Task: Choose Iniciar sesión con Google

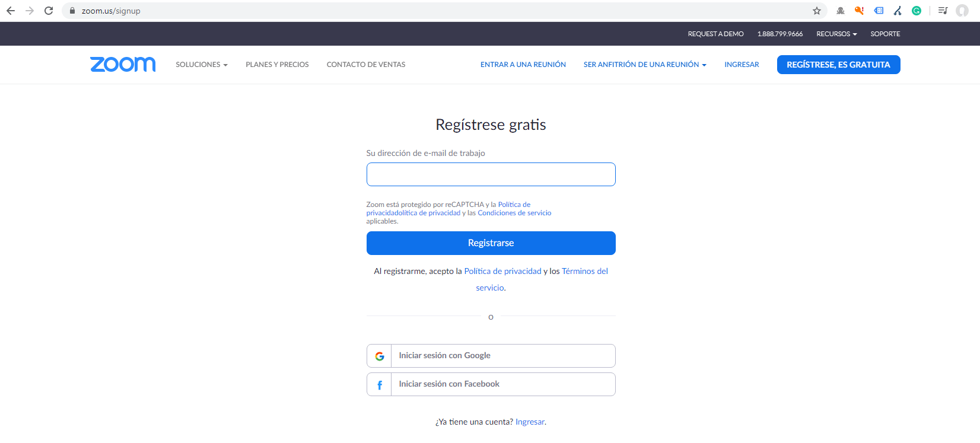Action: pos(491,356)
